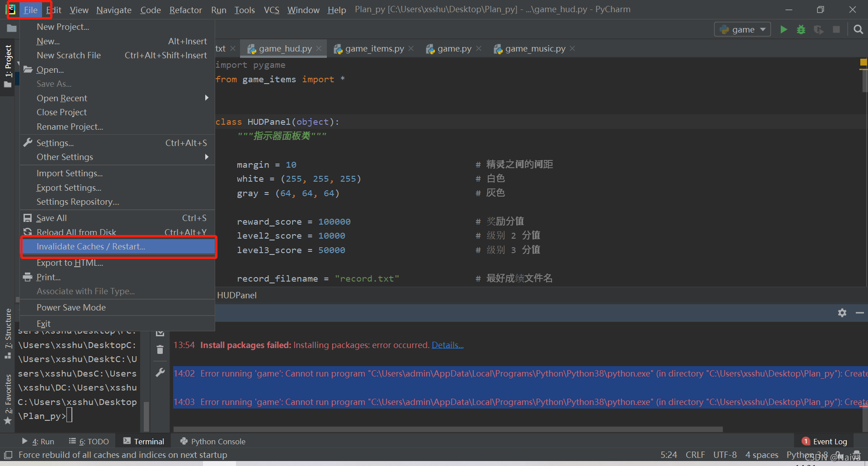Open the Refactor menu
The height and width of the screenshot is (466, 868).
(x=185, y=9)
